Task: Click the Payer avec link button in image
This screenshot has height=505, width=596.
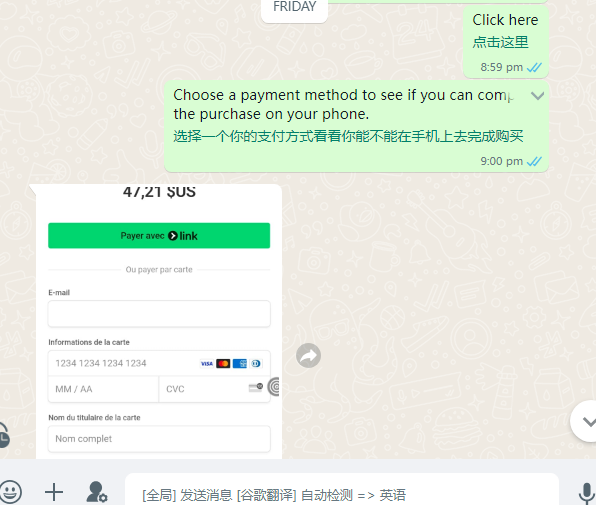Action: click(159, 236)
